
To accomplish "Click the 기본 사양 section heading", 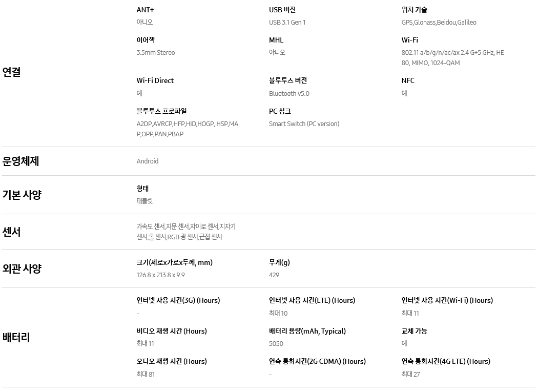I will click(22, 195).
